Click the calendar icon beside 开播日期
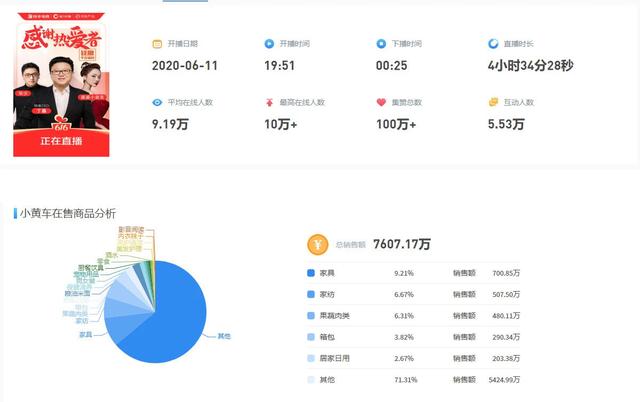Screen dimensions: 640x402 point(157,44)
